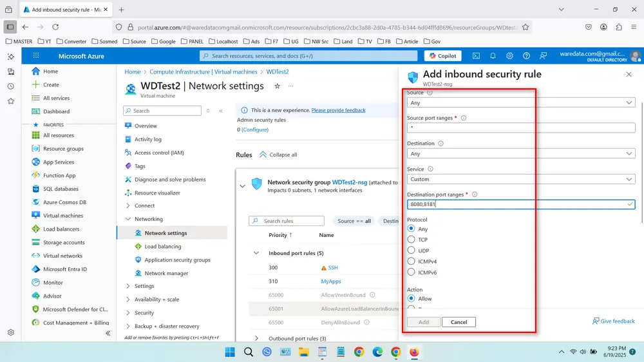Image resolution: width=644 pixels, height=362 pixels.
Task: Open the notifications bell
Action: click(x=493, y=56)
